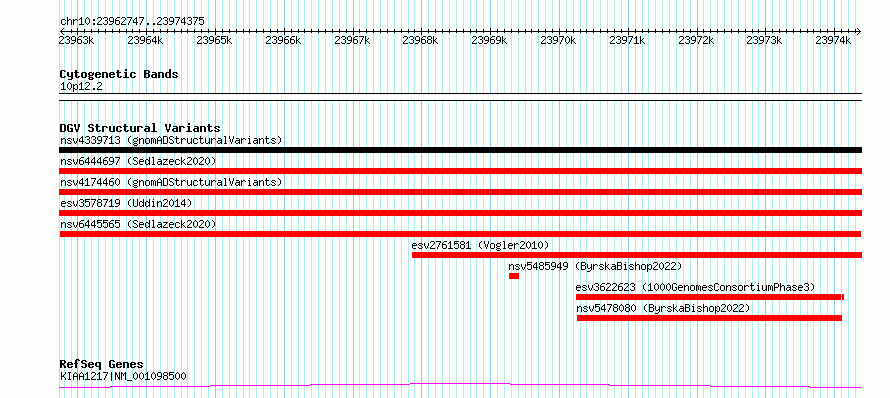
Task: Click the DGV Structural Variants heading
Action: click(x=140, y=128)
